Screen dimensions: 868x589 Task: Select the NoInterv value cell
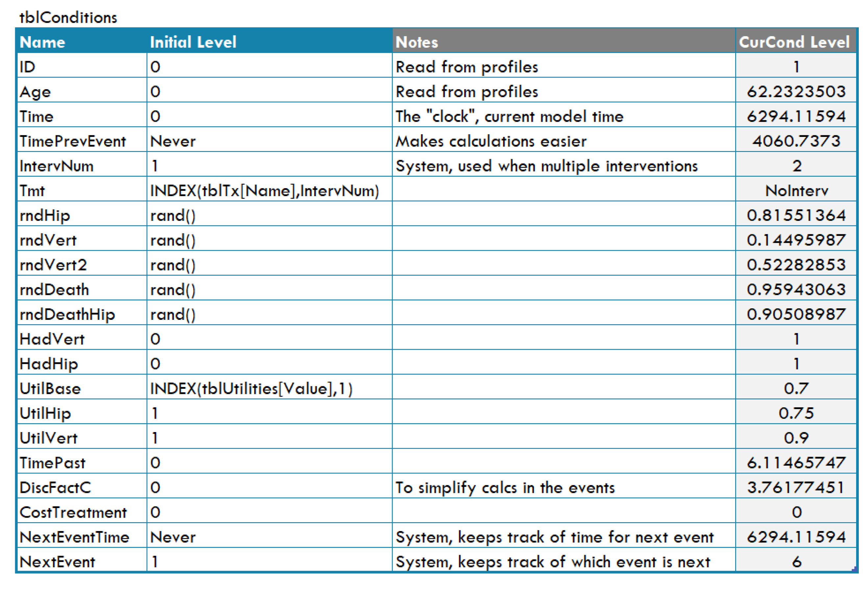[796, 191]
